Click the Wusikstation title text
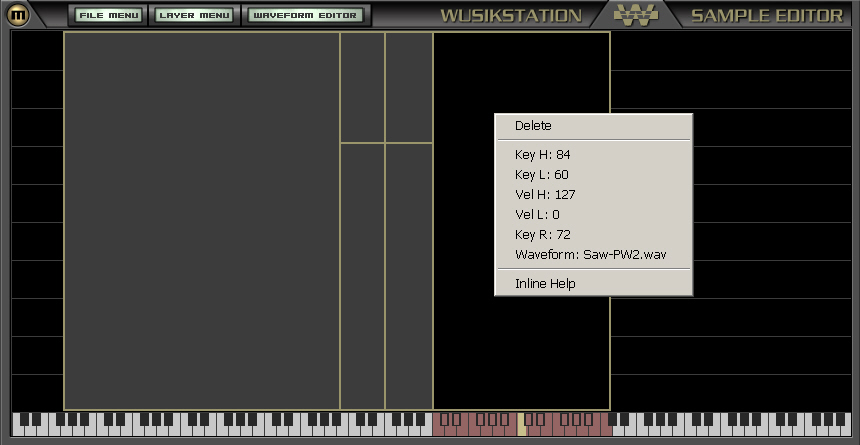The height and width of the screenshot is (445, 860). click(511, 15)
